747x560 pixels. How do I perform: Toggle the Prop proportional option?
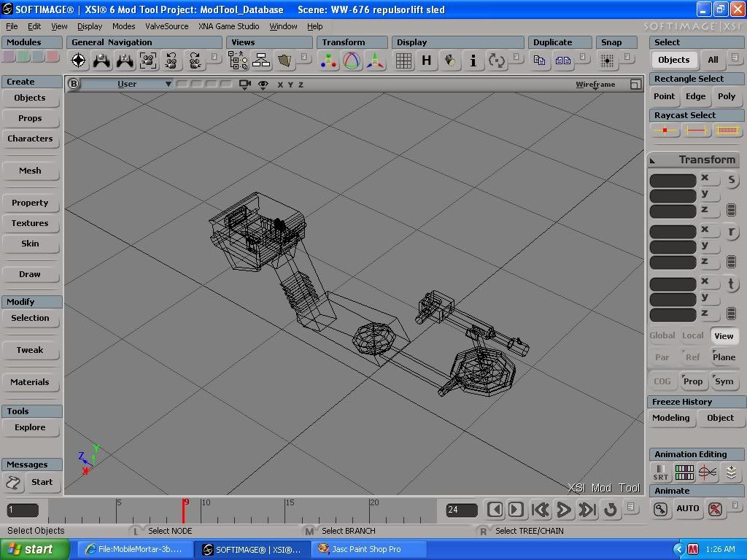pyautogui.click(x=693, y=381)
